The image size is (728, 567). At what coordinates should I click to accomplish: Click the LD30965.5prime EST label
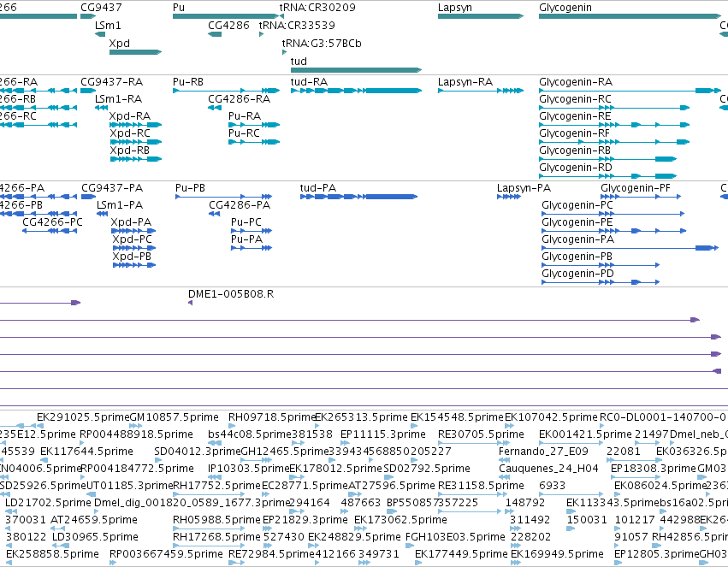point(95,537)
